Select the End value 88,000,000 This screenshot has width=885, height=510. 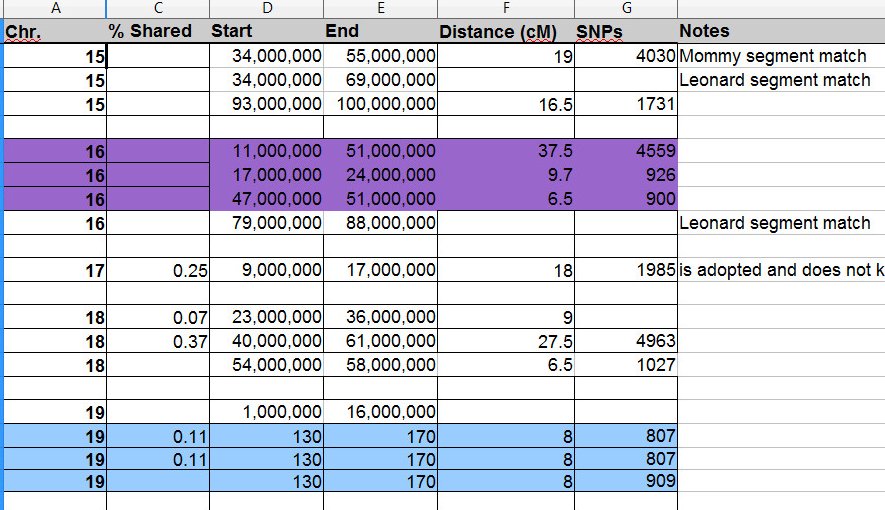click(x=380, y=223)
